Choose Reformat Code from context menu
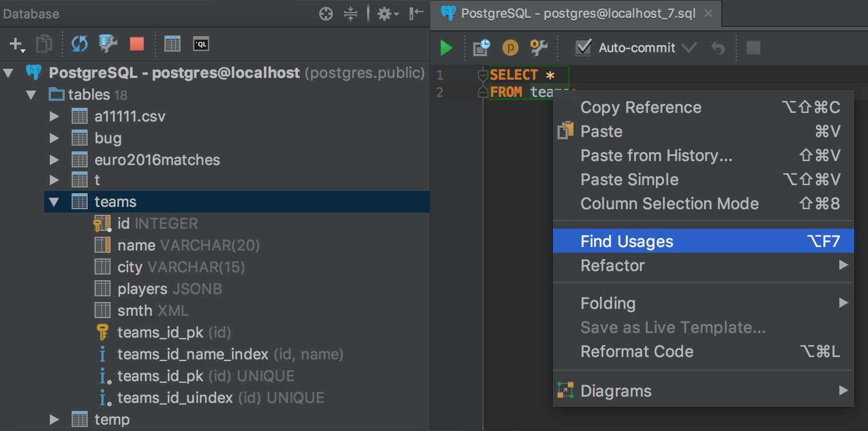The width and height of the screenshot is (868, 431). [704, 351]
